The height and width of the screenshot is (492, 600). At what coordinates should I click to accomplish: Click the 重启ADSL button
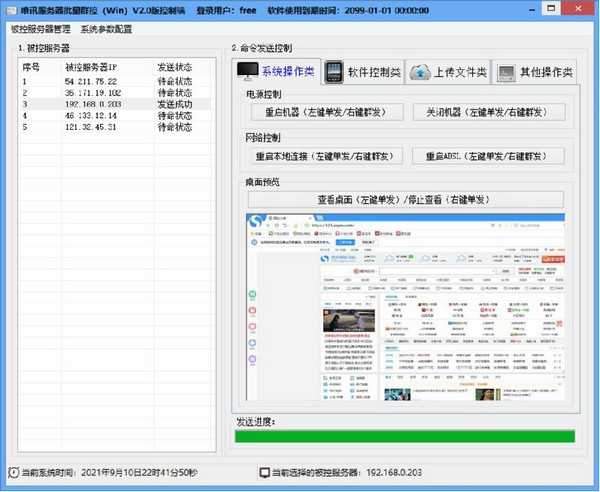point(487,156)
